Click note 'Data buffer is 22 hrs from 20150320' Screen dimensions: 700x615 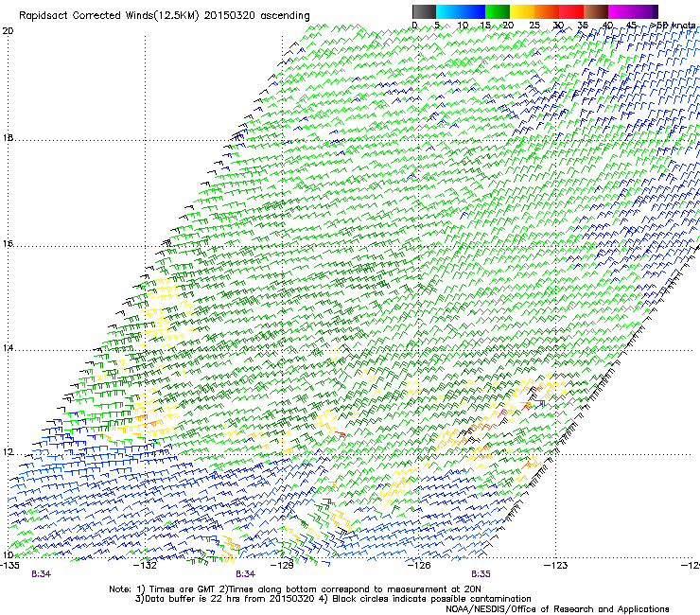point(229,599)
